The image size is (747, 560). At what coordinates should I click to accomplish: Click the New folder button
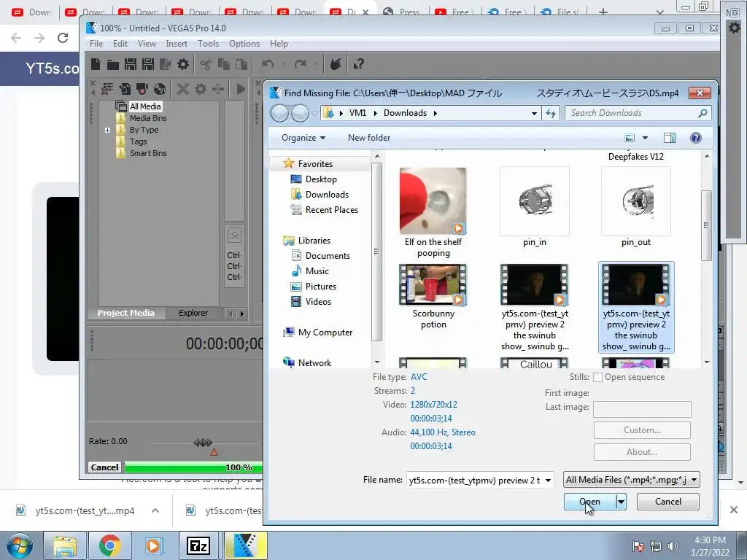click(x=368, y=138)
